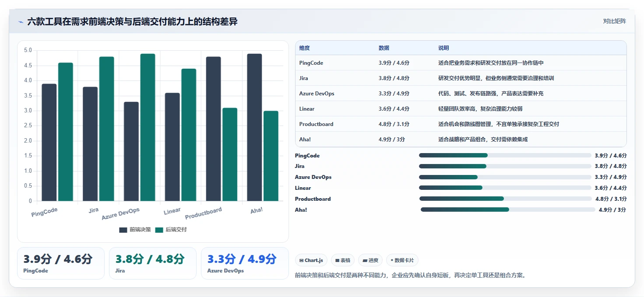Click the Linear x-axis label
644x297 pixels.
pos(172,211)
